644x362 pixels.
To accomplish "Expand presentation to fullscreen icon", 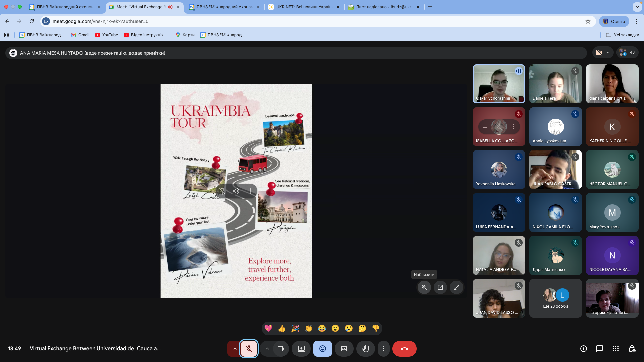I will coord(456,287).
